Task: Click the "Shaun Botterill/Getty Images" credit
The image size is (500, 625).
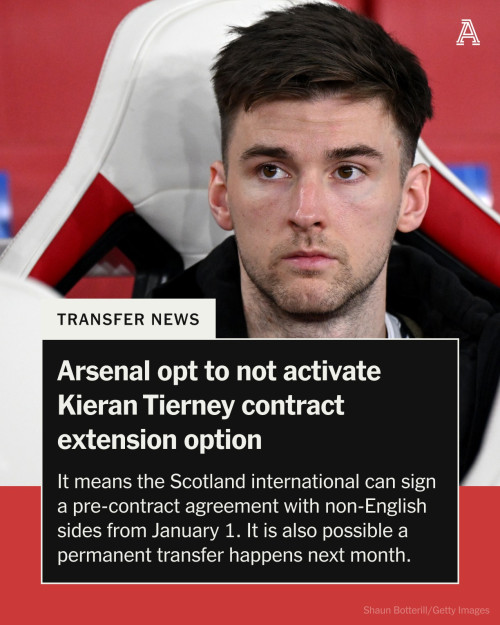Action: click(426, 610)
